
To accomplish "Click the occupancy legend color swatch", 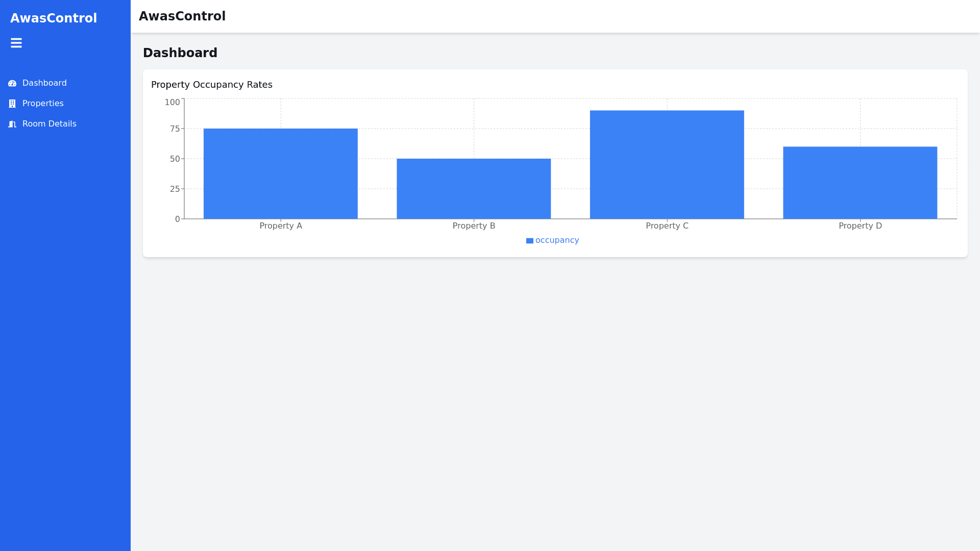I will 530,241.
